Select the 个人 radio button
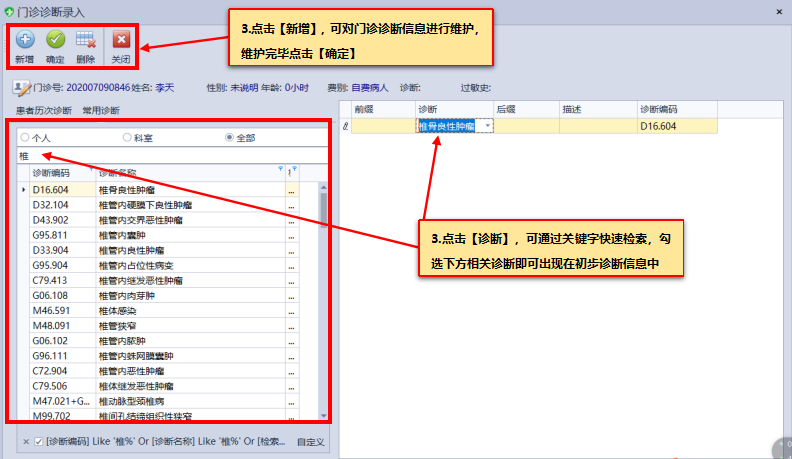792x459 pixels. (x=25, y=137)
